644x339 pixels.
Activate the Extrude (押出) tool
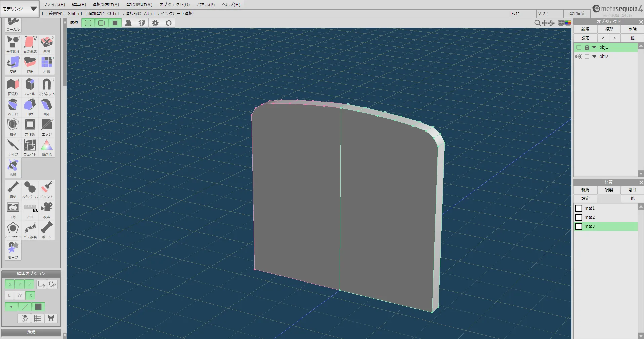(30, 64)
